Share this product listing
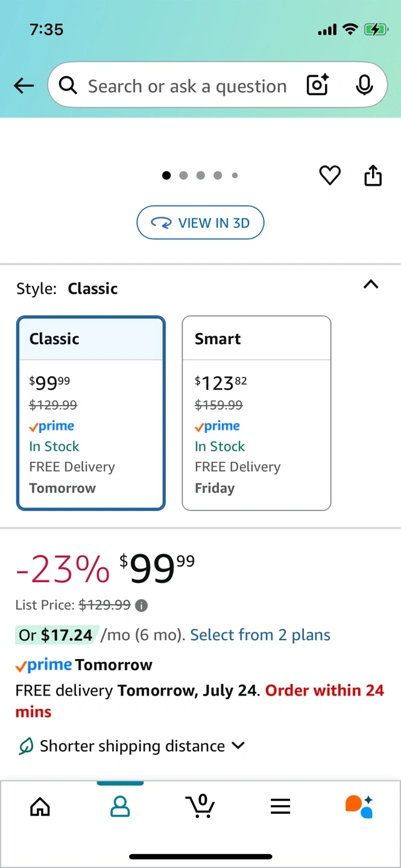Viewport: 401px width, 868px height. (x=373, y=175)
